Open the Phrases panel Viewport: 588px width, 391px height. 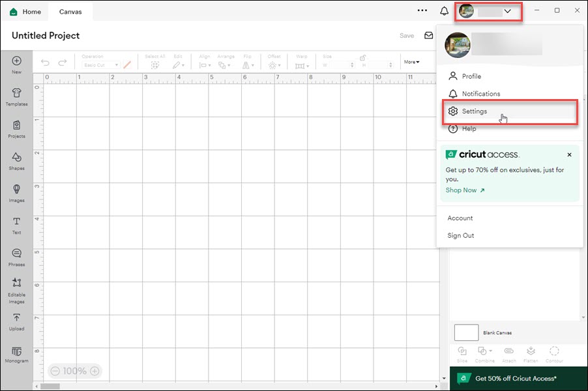pyautogui.click(x=16, y=257)
